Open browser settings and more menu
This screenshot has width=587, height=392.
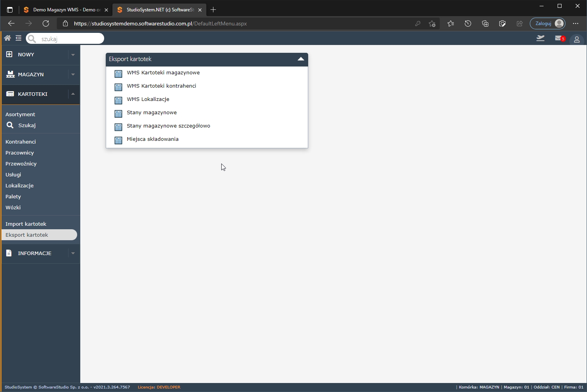tap(576, 23)
